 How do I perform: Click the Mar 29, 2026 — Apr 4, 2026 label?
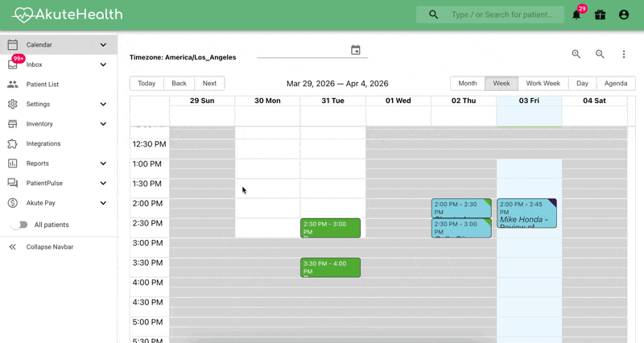[337, 84]
